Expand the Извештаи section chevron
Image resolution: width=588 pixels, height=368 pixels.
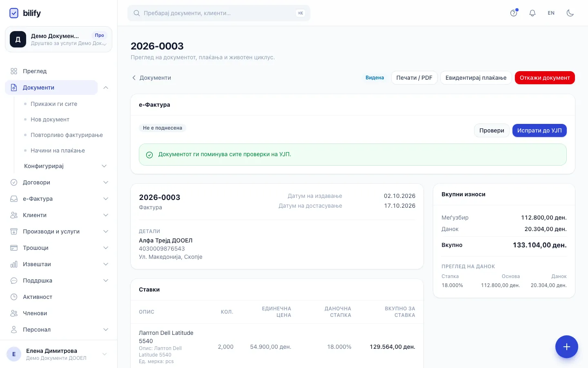(106, 264)
